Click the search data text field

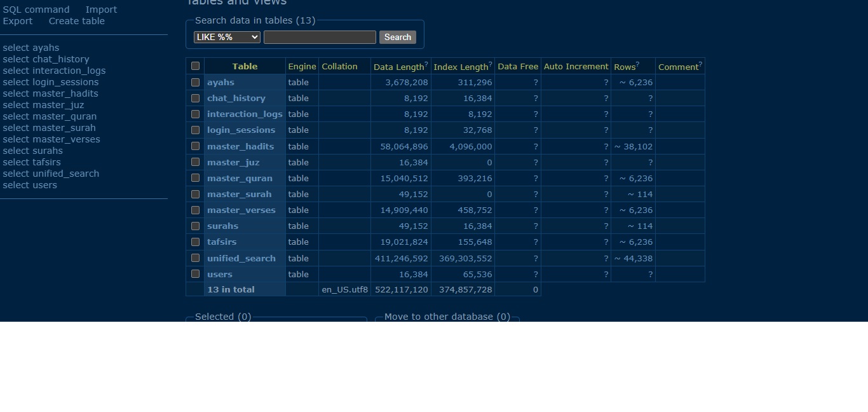[x=320, y=37]
